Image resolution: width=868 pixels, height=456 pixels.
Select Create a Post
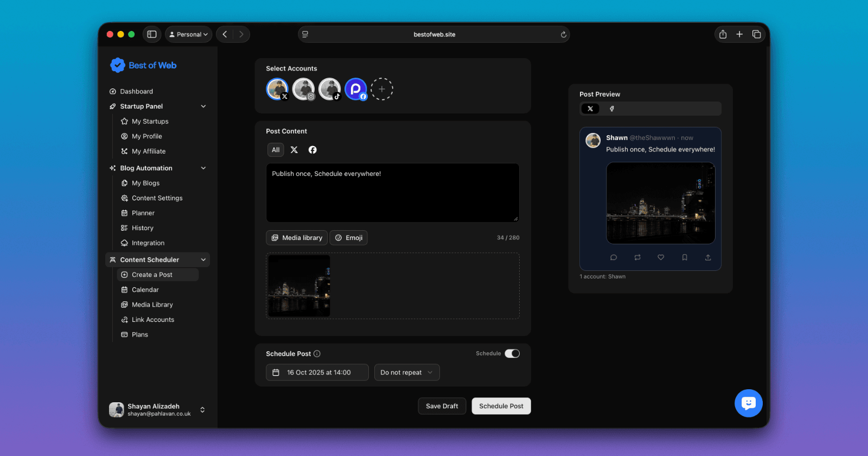click(x=157, y=275)
